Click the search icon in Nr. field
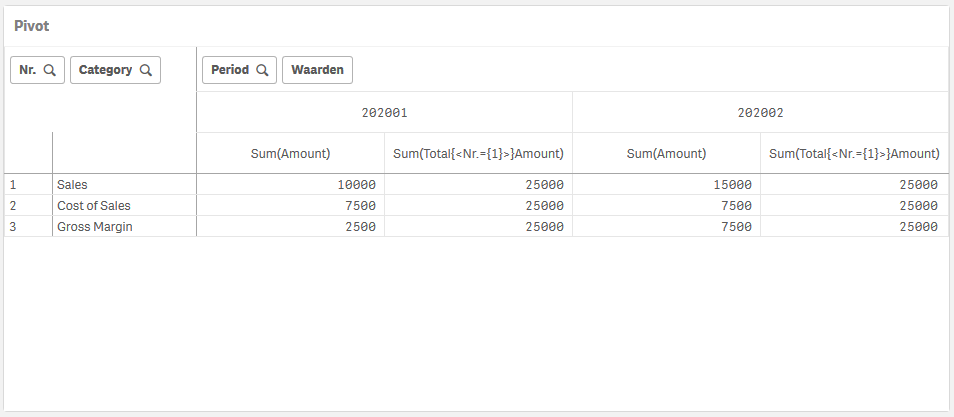 pyautogui.click(x=50, y=70)
